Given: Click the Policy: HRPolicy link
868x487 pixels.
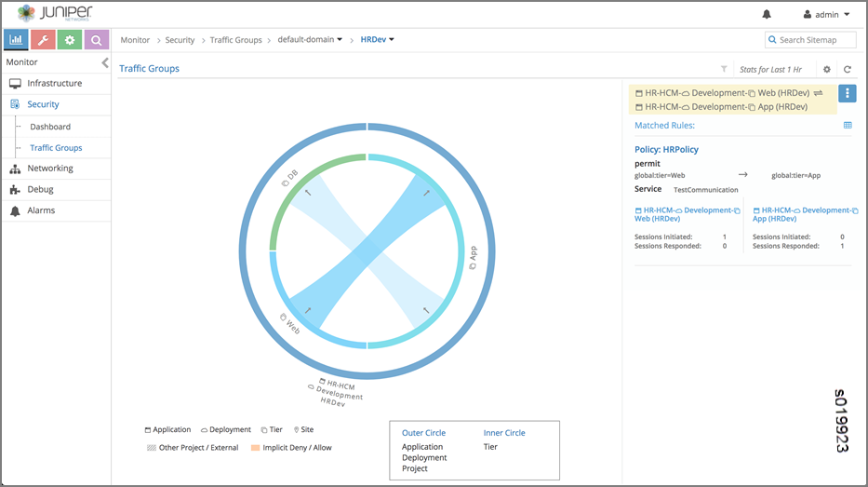Looking at the screenshot, I should pyautogui.click(x=666, y=149).
